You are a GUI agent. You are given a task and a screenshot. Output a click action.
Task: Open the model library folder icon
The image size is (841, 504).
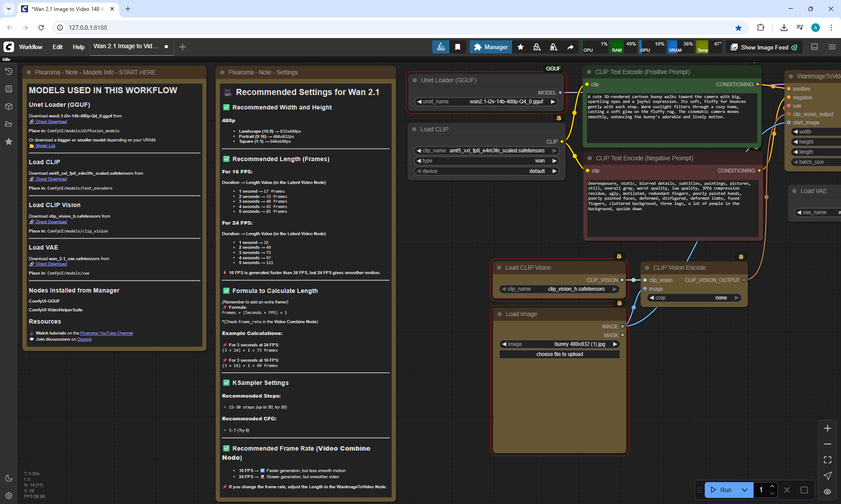click(9, 124)
